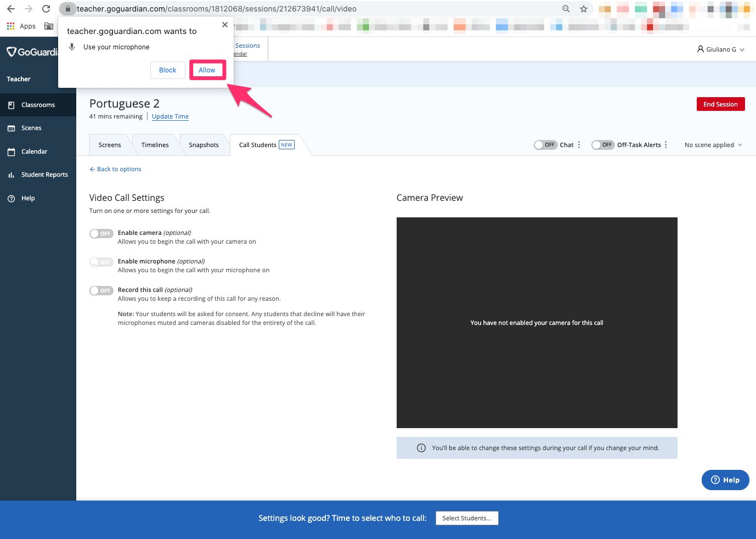Viewport: 756px width, 539px height.
Task: Click the GoGuardian logo
Action: (32, 52)
